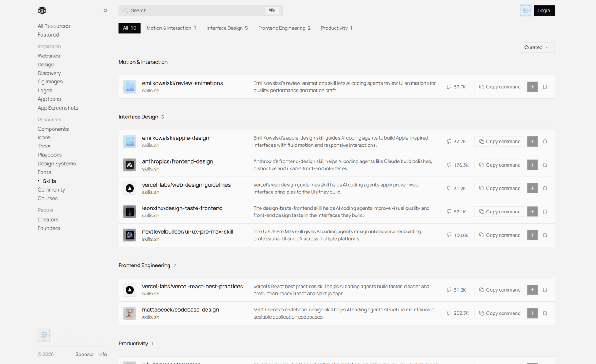Click Vercel triangle icon for web-design-guidelines

(130, 188)
